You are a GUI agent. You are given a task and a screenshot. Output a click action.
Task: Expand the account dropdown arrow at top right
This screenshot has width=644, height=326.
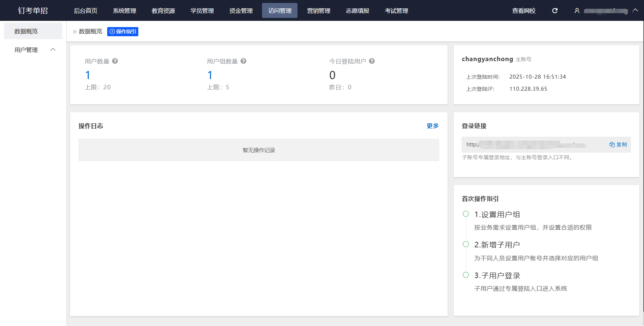point(636,11)
